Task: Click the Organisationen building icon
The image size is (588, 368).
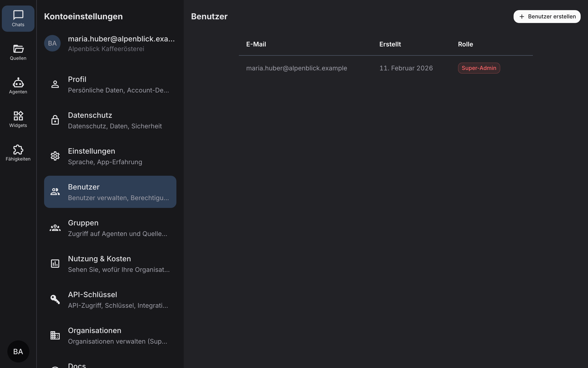Action: tap(55, 335)
